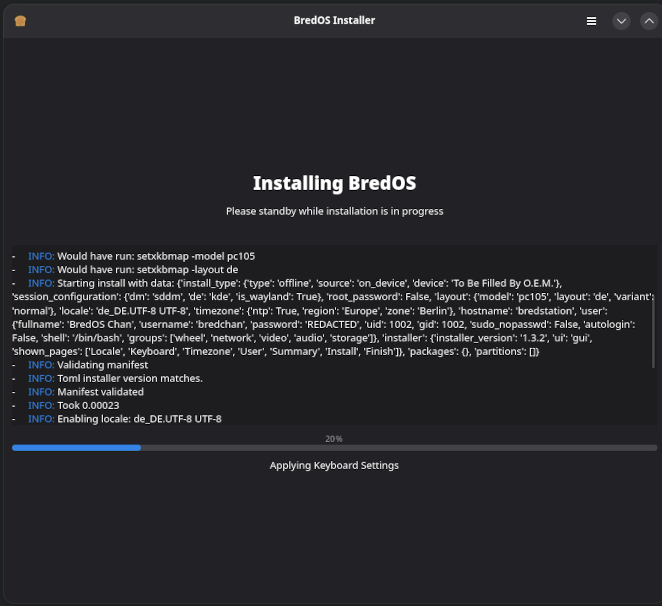This screenshot has height=606, width=662.
Task: Click the 20% progress label
Action: point(334,438)
